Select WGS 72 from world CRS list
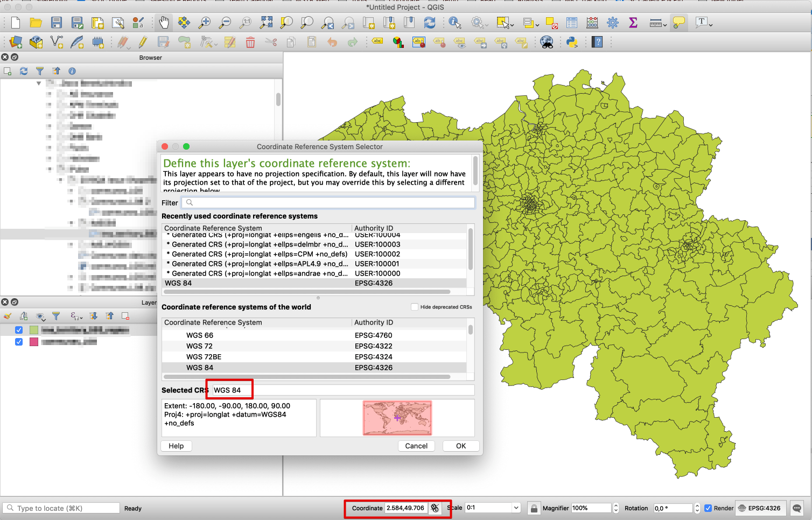This screenshot has width=812, height=520. tap(200, 346)
